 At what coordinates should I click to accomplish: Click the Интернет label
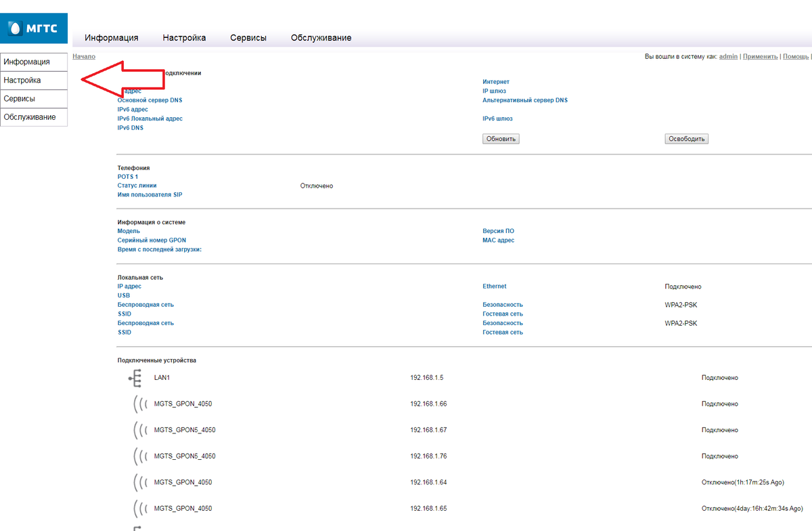[496, 82]
